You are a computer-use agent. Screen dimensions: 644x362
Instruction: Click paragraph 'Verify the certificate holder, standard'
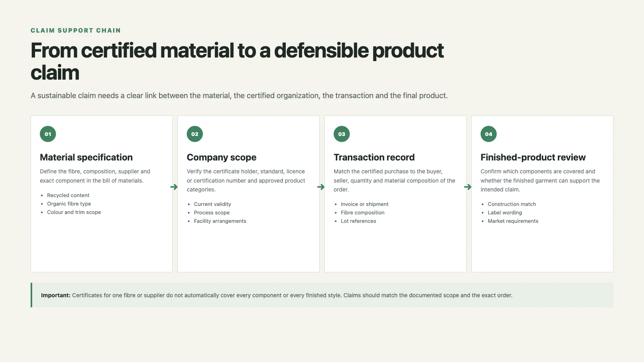(x=246, y=181)
